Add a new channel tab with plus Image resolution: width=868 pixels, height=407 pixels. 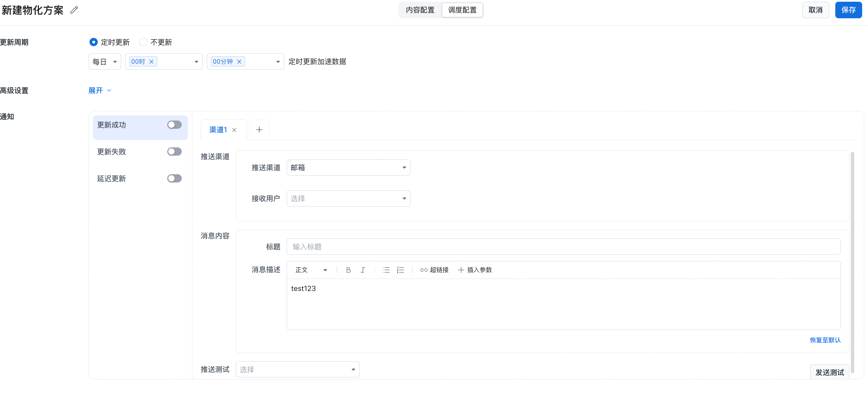pos(259,130)
